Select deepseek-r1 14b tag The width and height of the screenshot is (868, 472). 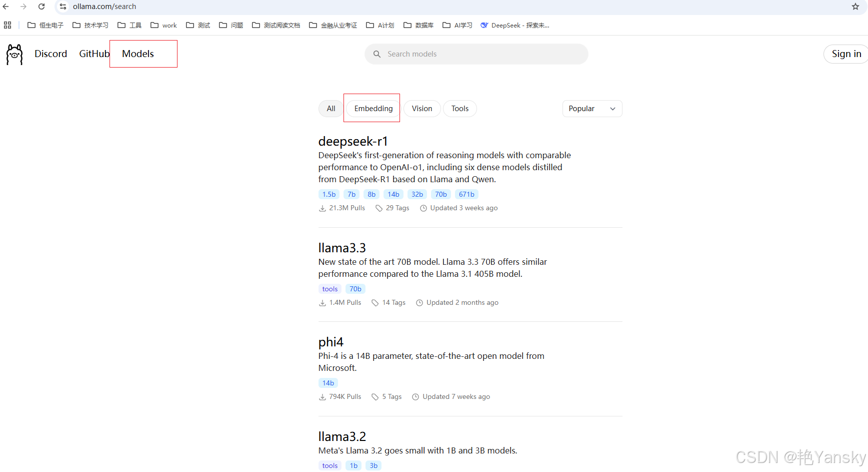[393, 194]
